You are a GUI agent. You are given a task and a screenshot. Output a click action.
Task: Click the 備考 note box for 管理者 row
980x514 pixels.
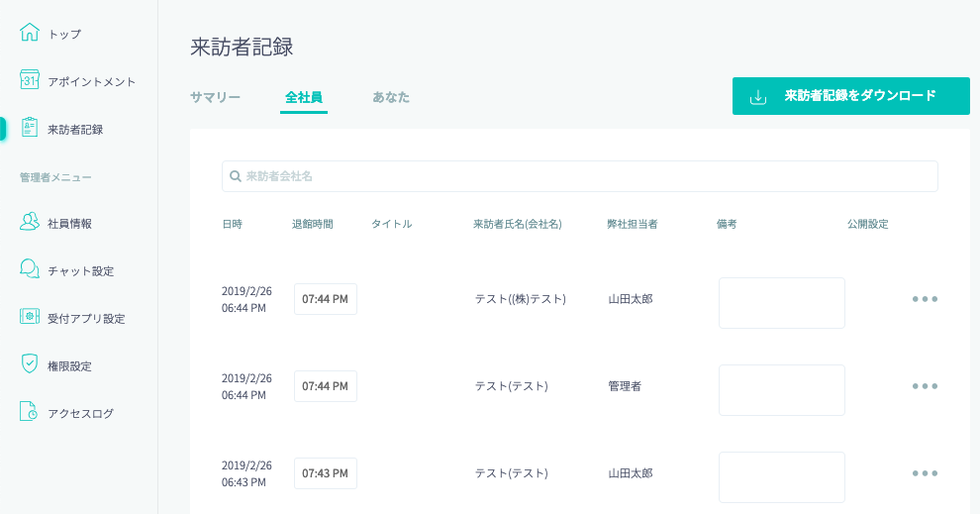tap(781, 390)
